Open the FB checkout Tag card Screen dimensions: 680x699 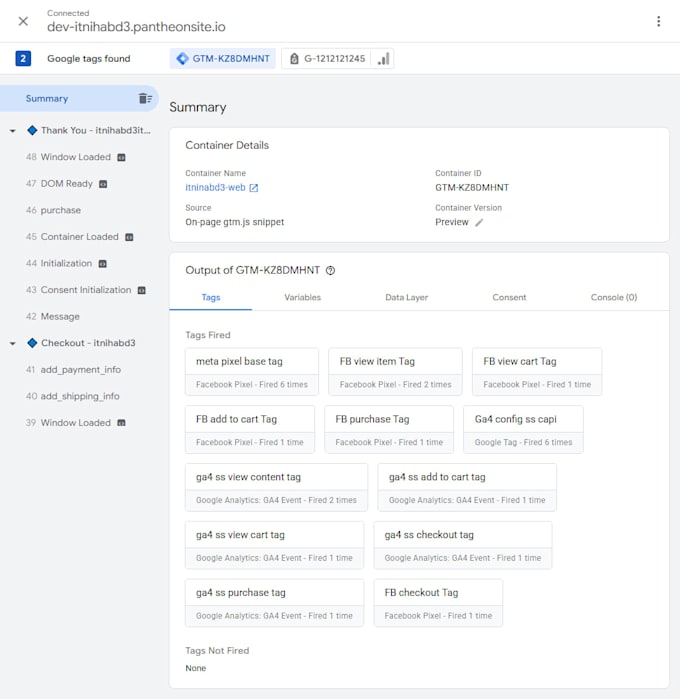click(x=438, y=603)
